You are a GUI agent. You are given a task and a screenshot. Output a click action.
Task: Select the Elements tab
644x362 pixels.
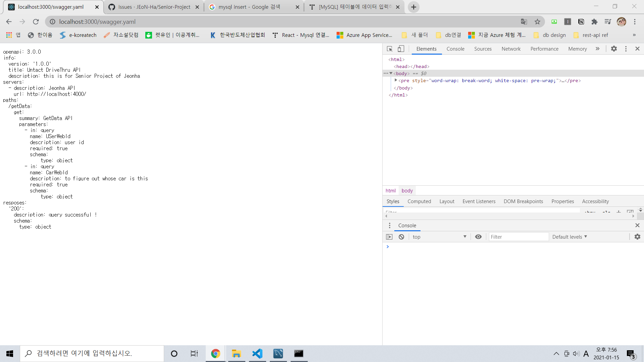coord(426,49)
